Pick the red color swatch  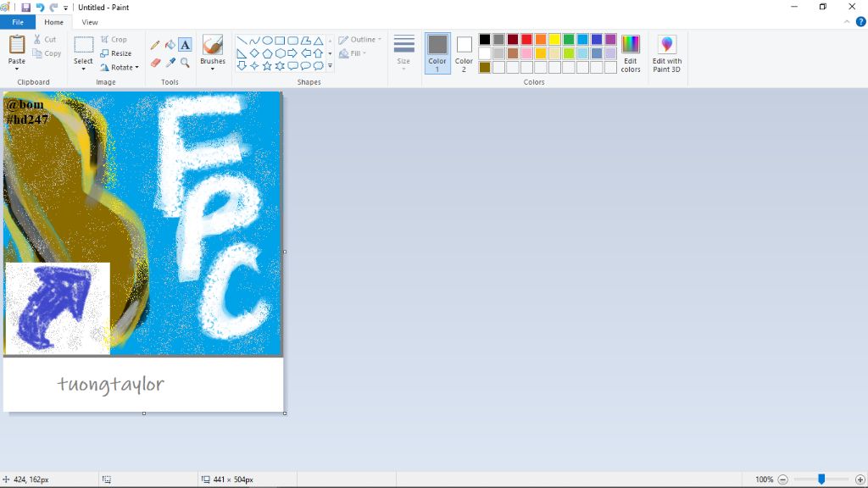coord(526,39)
